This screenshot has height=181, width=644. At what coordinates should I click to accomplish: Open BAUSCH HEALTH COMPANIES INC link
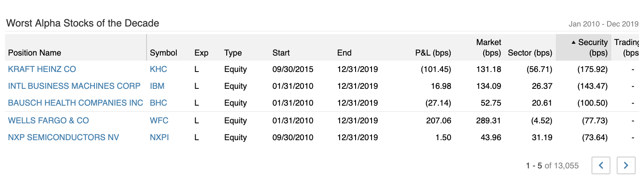(x=76, y=103)
